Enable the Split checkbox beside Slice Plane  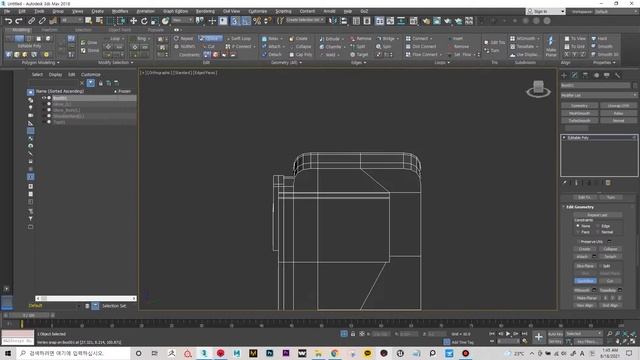click(600, 266)
